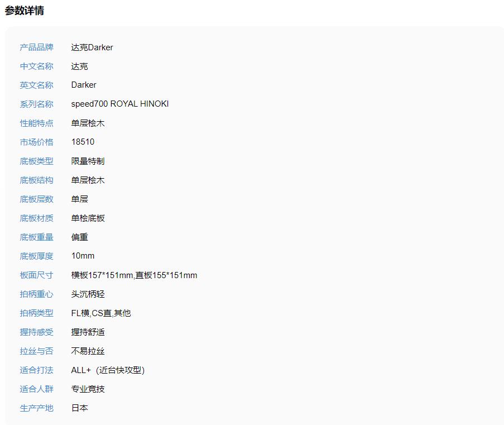Click the 单层 value beside 底板层数
The image size is (504, 425).
79,199
